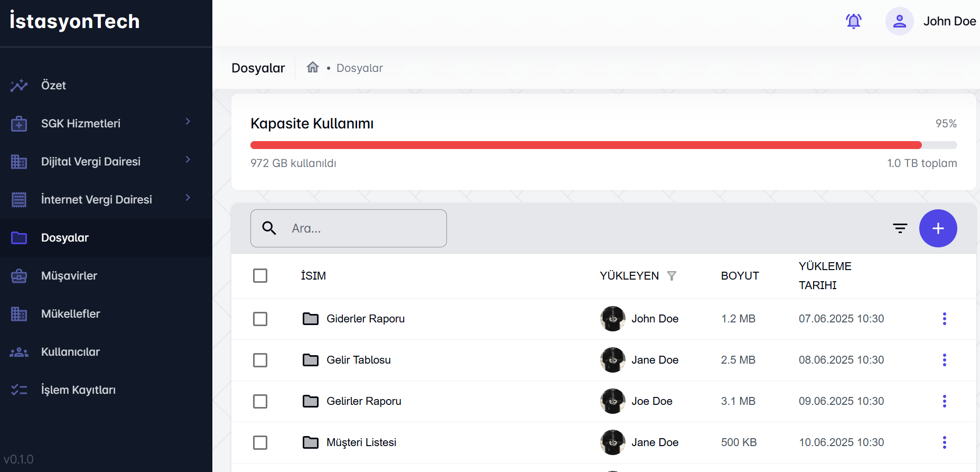Toggle the select-all checkbox in table header
Viewport: 980px width, 472px height.
(260, 276)
